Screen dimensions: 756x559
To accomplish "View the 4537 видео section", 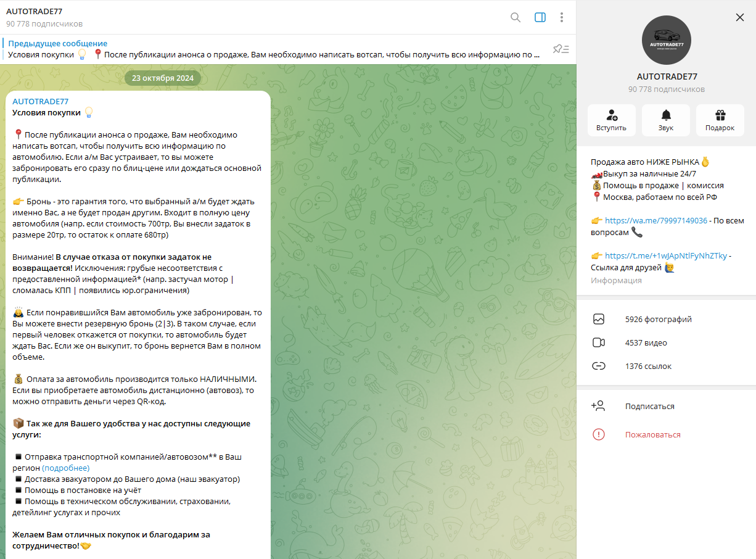I will coord(667,343).
